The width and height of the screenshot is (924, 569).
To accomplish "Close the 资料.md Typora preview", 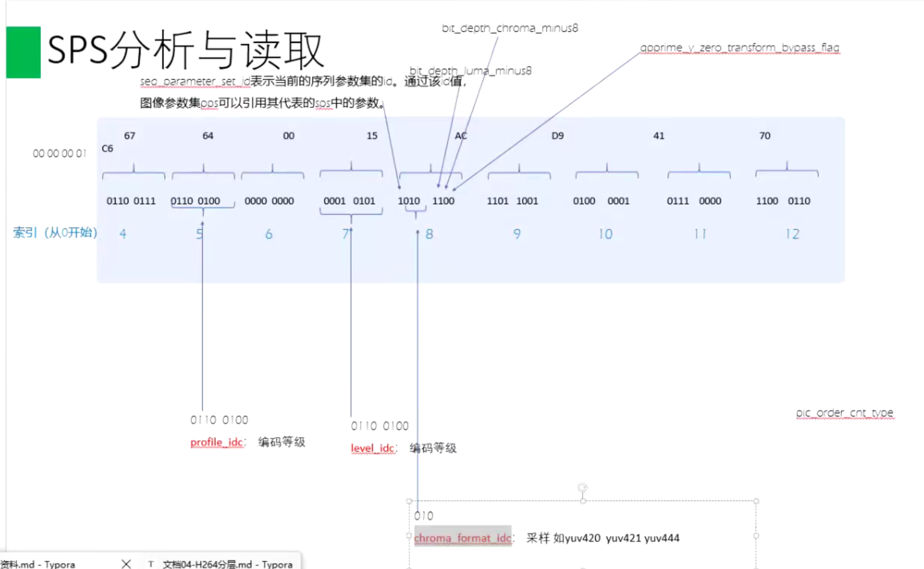I will (126, 563).
